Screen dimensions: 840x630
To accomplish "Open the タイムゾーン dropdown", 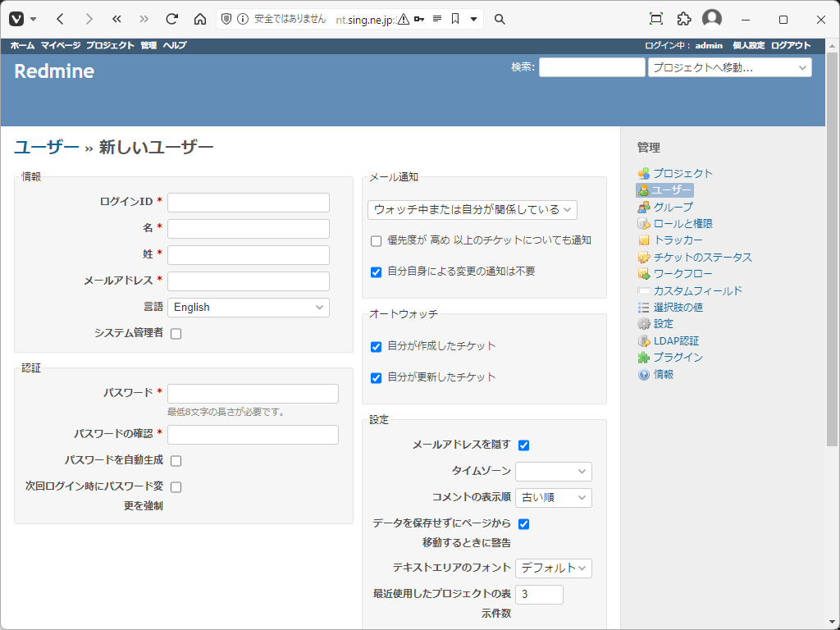I will pos(554,472).
